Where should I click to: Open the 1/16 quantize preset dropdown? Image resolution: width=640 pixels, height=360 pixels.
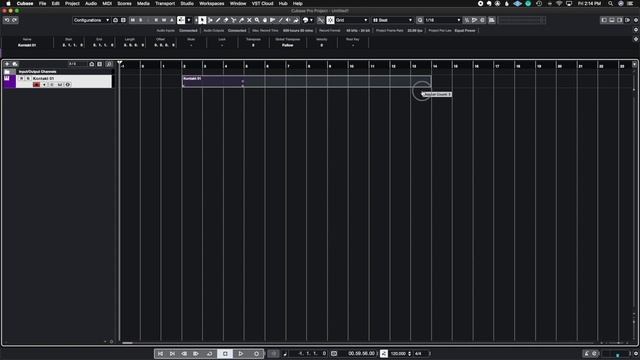click(442, 20)
